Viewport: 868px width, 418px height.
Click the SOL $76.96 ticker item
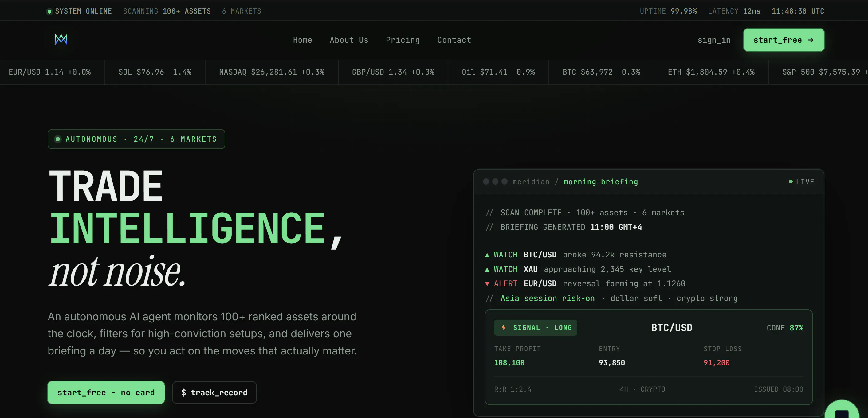coord(155,72)
